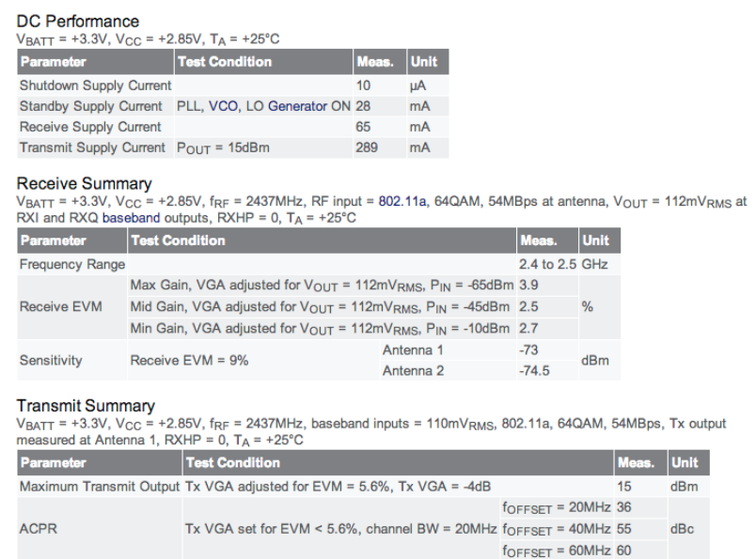This screenshot has height=559, width=756.
Task: Click Unit header in DC Performance table
Action: click(420, 62)
